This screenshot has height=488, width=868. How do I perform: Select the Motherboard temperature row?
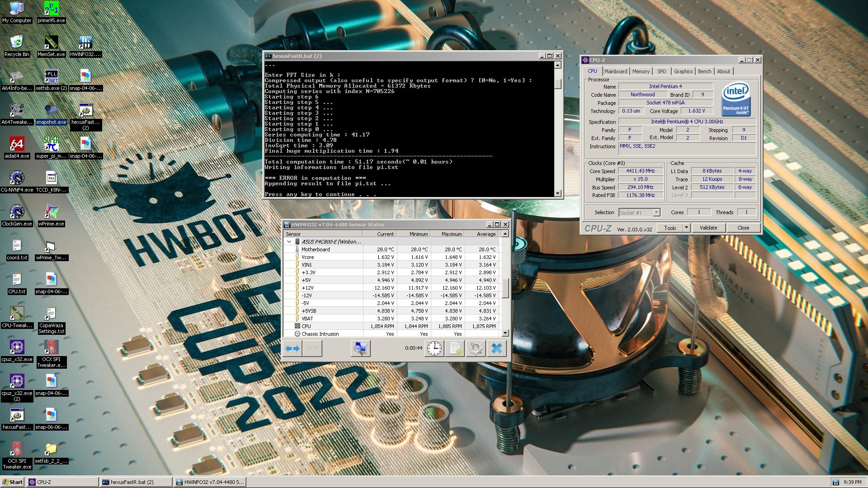click(x=392, y=249)
